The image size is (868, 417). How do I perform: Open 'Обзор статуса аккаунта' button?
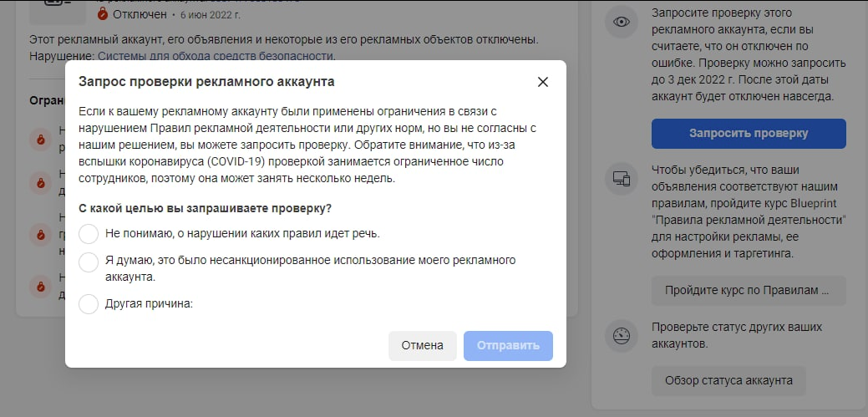728,380
